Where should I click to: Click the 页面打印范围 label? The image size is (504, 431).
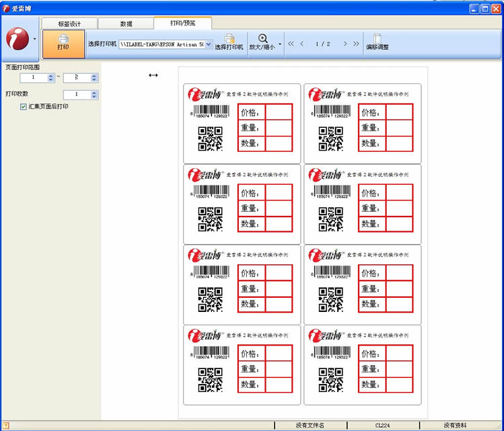[22, 67]
